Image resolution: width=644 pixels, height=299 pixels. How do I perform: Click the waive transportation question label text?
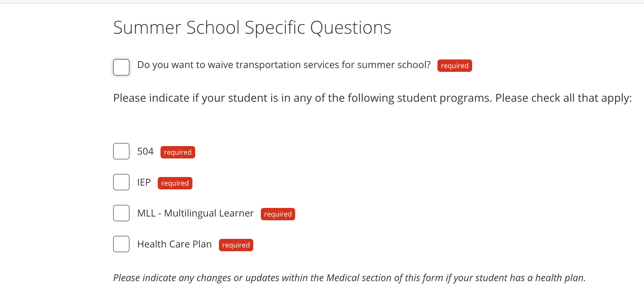click(284, 65)
